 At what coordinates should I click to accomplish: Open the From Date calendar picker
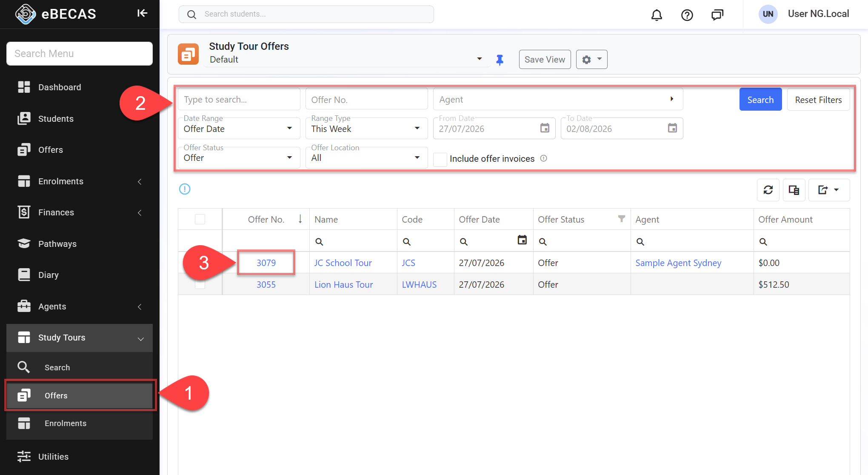pos(545,128)
